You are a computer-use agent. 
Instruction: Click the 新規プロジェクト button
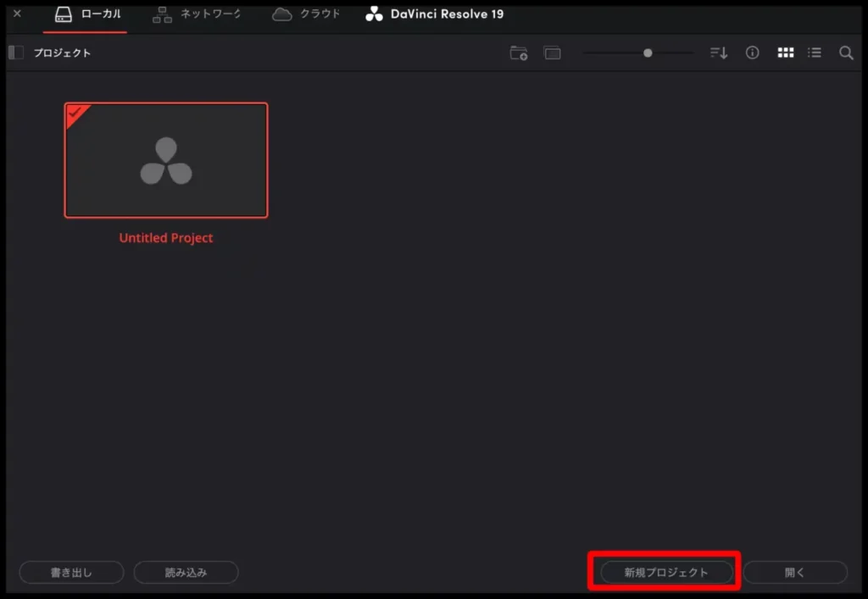tap(664, 572)
